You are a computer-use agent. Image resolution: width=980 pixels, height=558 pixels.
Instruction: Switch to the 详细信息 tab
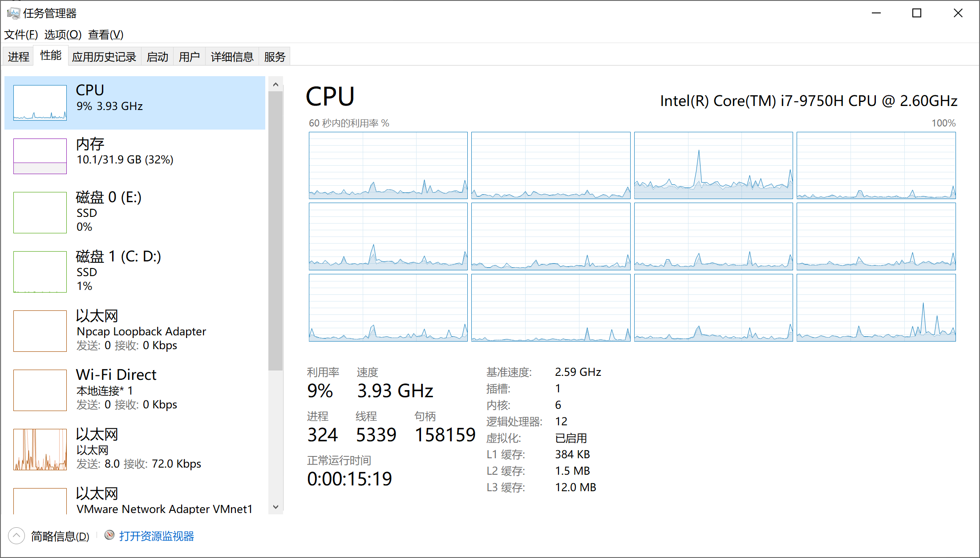click(x=232, y=57)
